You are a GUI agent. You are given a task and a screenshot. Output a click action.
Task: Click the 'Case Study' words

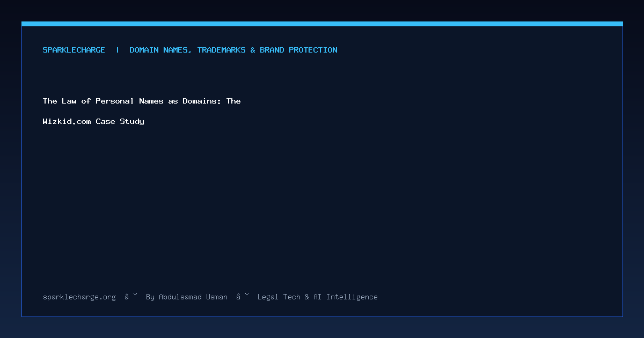(120, 121)
